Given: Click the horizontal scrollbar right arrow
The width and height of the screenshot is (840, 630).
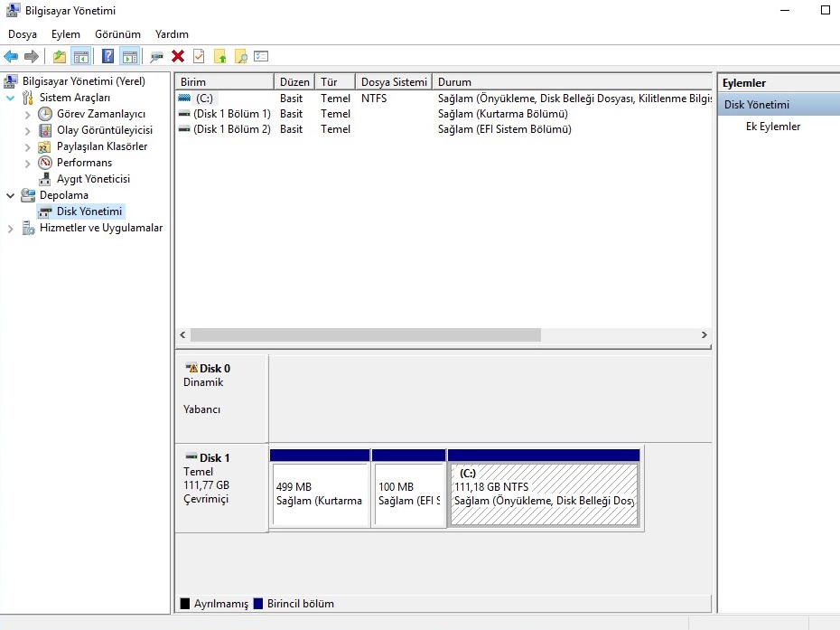Looking at the screenshot, I should click(705, 334).
